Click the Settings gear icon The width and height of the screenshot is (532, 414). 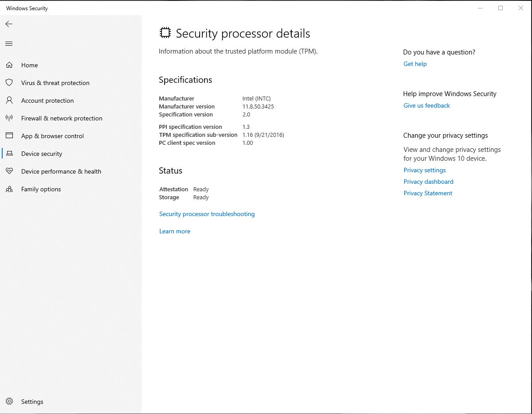pos(9,402)
